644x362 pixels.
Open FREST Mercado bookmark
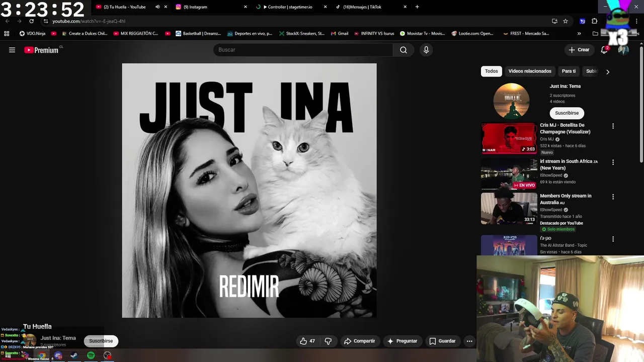[526, 34]
